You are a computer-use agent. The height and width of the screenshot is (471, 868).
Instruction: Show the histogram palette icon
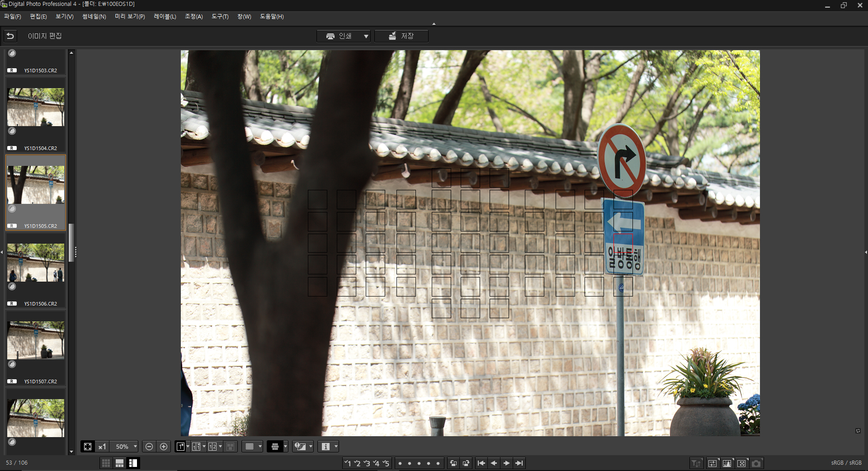(x=727, y=463)
